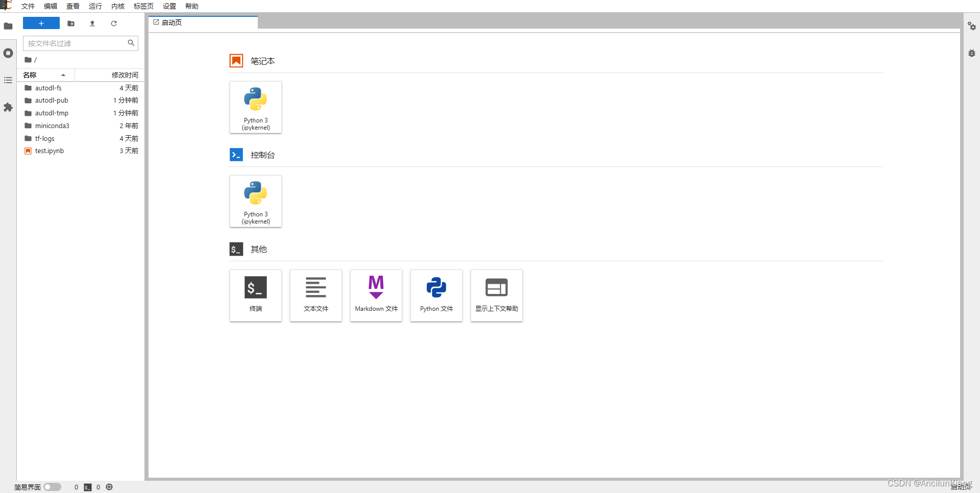The width and height of the screenshot is (980, 493).
Task: Create a new Markdown 文件
Action: (376, 295)
